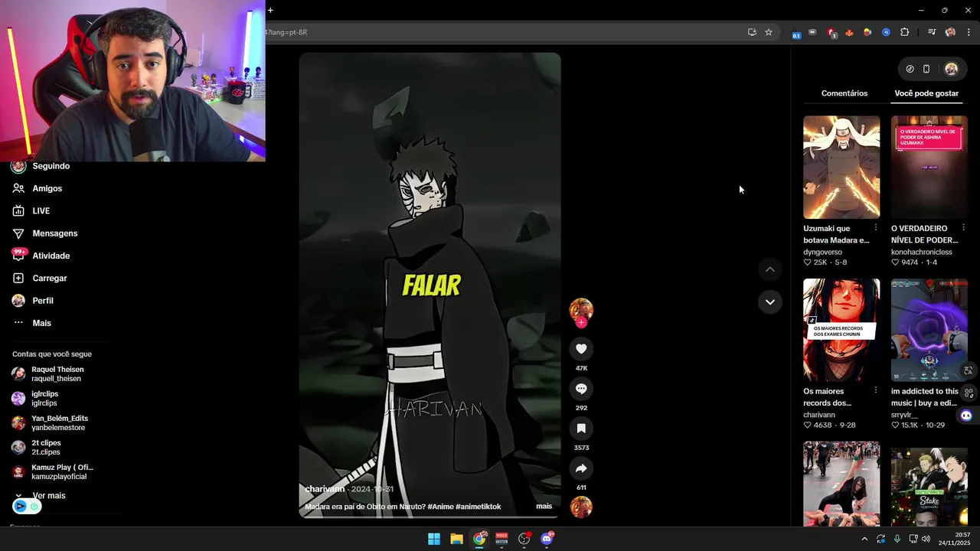Bookmark this page with the star icon
The width and height of the screenshot is (980, 551).
click(769, 32)
